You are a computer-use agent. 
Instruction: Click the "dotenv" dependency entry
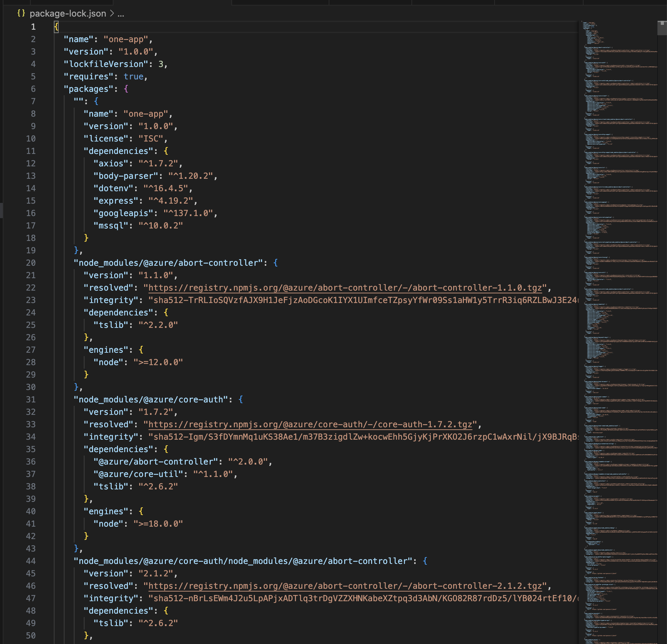coord(143,188)
